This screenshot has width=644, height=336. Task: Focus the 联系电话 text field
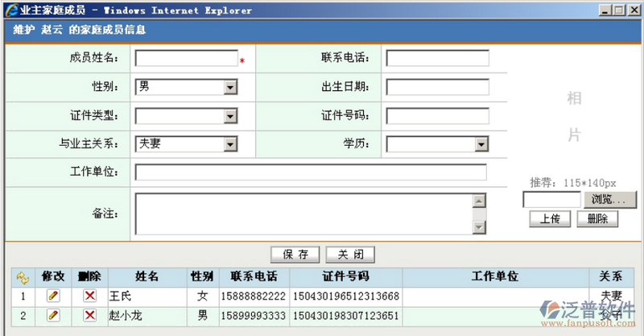[437, 58]
